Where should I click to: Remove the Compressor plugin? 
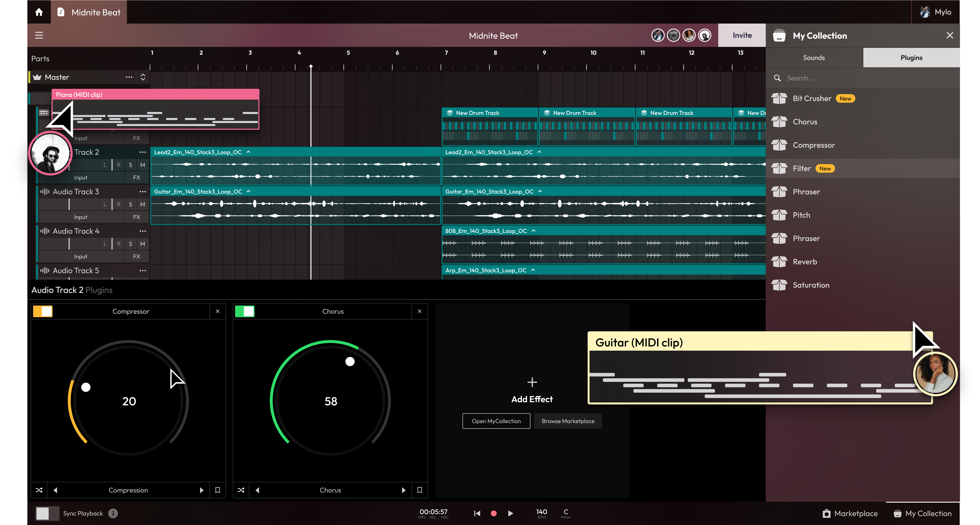coord(218,311)
